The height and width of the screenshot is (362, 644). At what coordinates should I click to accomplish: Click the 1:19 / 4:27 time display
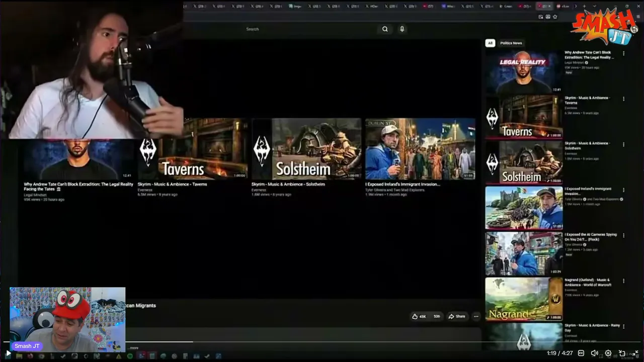559,353
